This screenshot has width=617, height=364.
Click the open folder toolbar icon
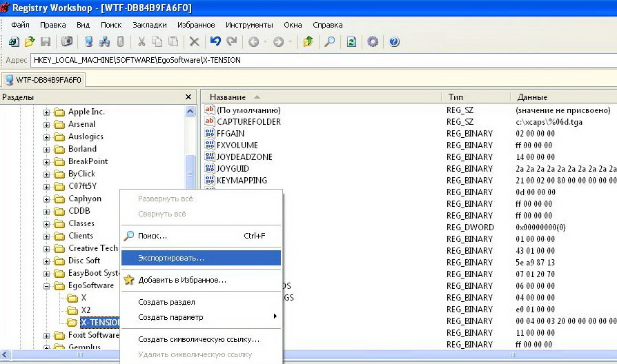30,42
